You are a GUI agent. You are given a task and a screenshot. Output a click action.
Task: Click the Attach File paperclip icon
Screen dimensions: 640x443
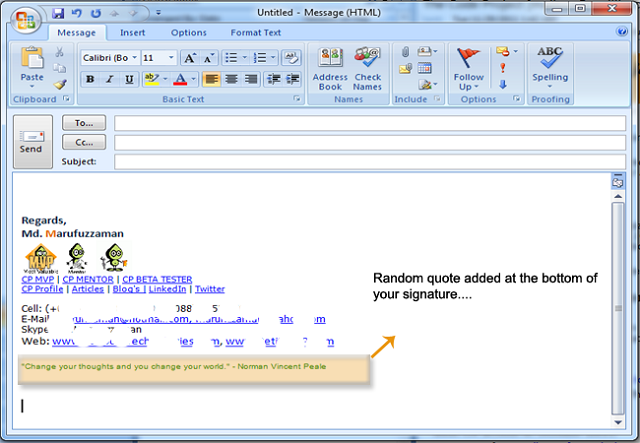pos(405,51)
